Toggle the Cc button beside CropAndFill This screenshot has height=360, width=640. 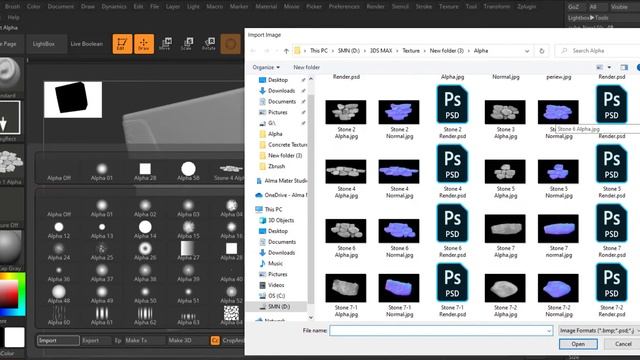[215, 340]
